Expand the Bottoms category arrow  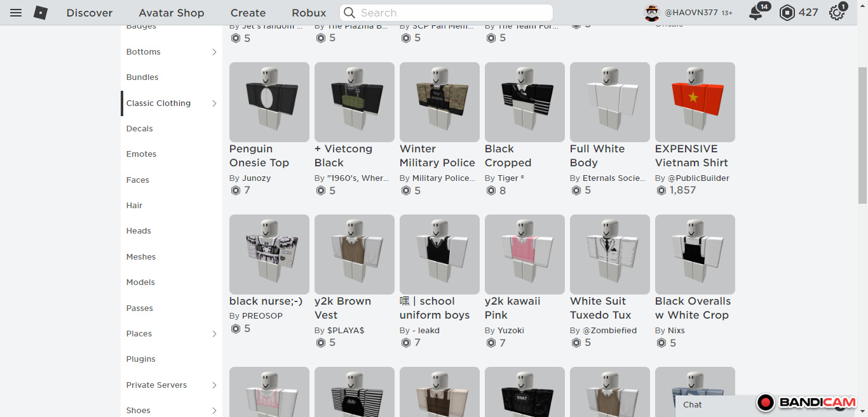[214, 52]
